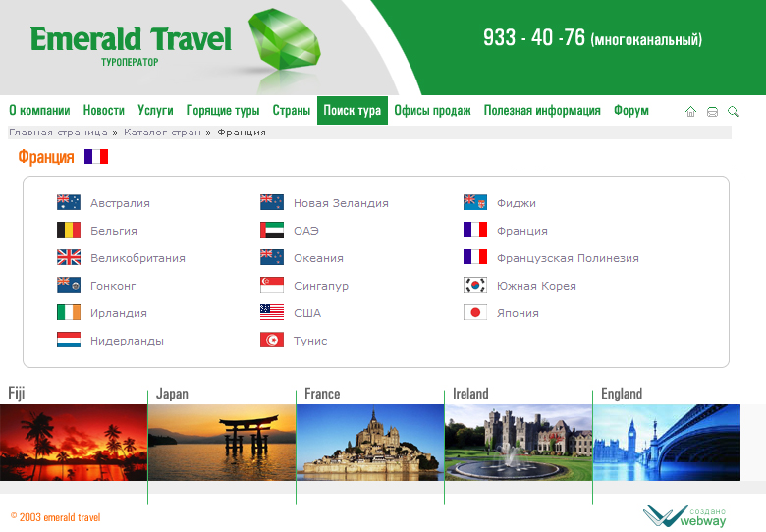766x532 pixels.
Task: Click the webway logo in footer
Action: click(684, 516)
